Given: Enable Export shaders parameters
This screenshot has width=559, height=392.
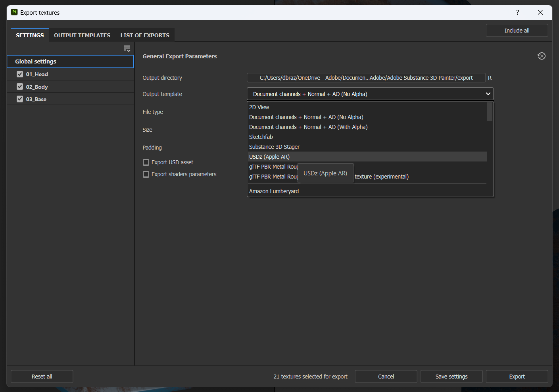Looking at the screenshot, I should tap(146, 174).
